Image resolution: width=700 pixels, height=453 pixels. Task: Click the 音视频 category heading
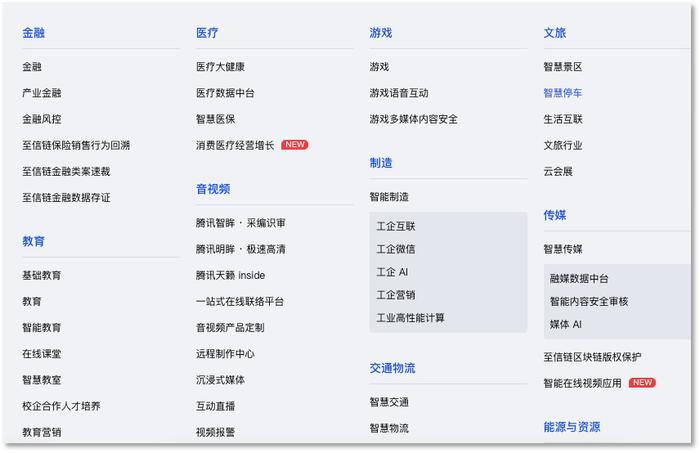[213, 189]
